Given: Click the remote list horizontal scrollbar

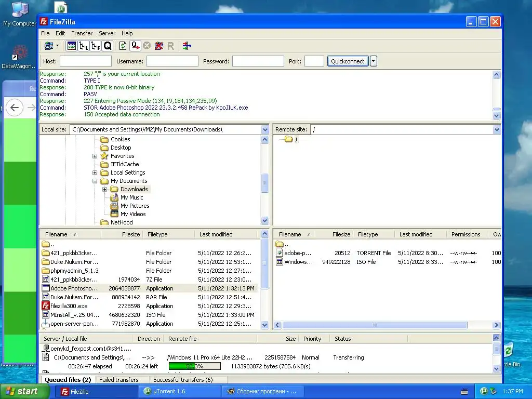Looking at the screenshot, I should (x=375, y=325).
